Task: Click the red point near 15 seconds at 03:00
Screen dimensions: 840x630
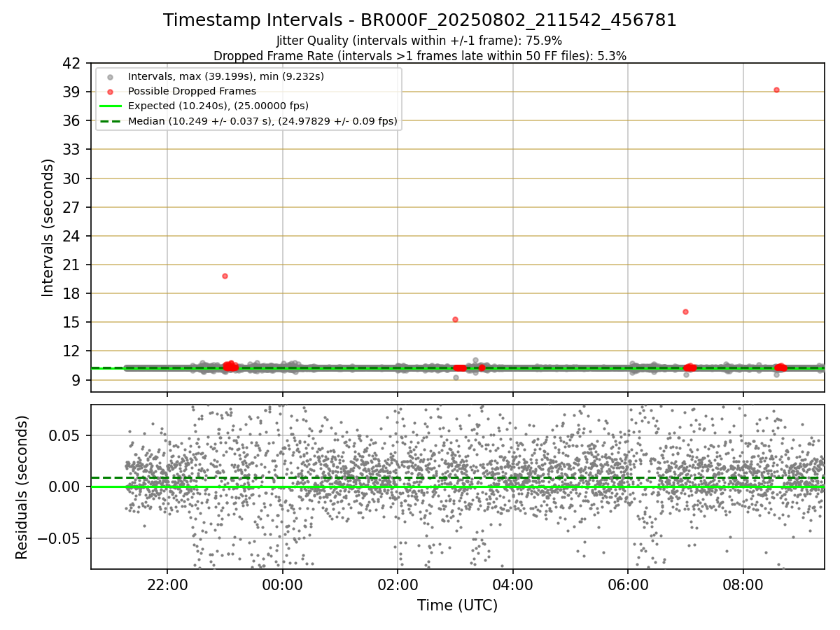Action: click(455, 319)
